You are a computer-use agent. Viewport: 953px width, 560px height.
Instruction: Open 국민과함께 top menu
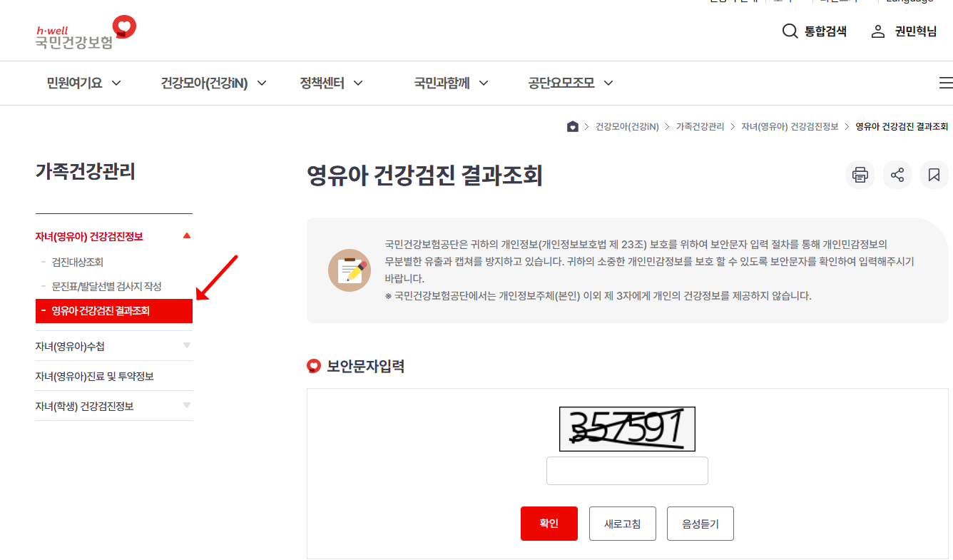tap(442, 83)
